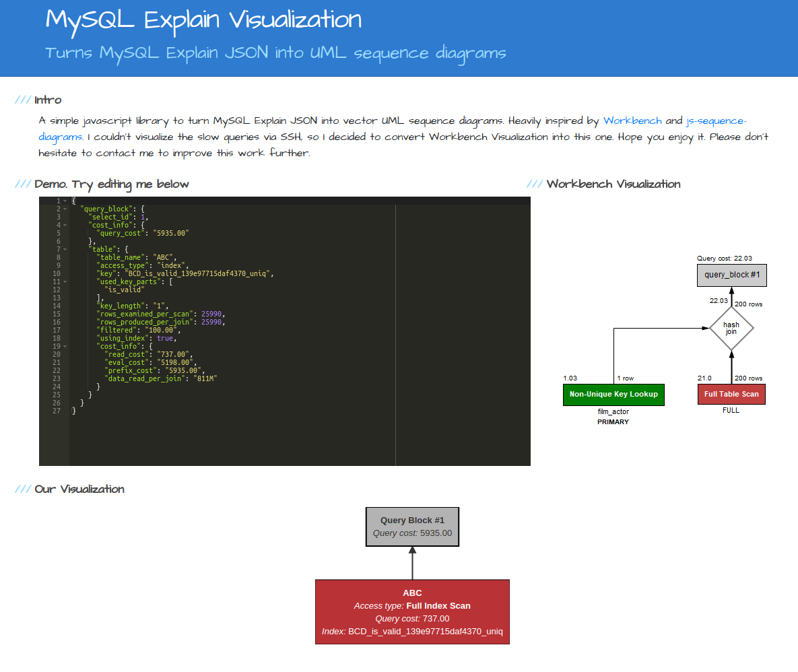The width and height of the screenshot is (798, 672).
Task: Click the using_index value true
Action: tap(165, 338)
